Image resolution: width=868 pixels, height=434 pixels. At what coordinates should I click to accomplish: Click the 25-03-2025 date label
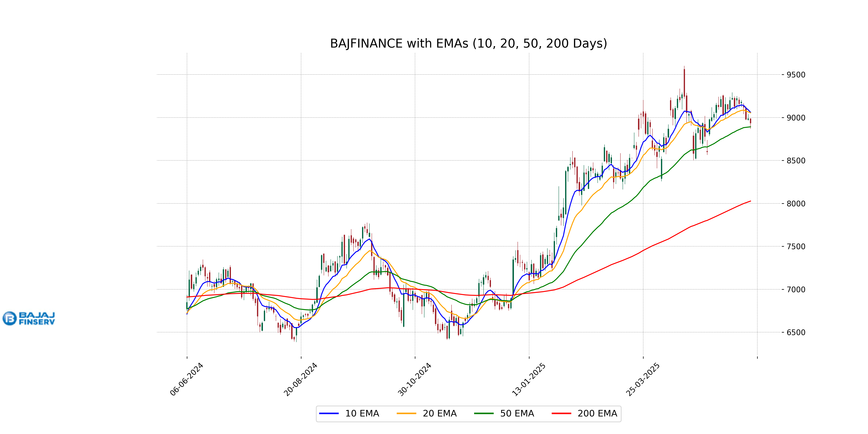click(643, 379)
